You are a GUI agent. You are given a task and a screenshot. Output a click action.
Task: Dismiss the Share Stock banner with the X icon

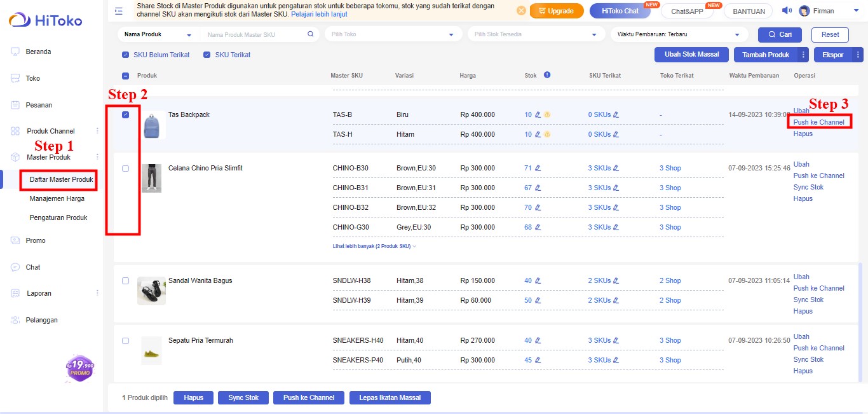[521, 11]
